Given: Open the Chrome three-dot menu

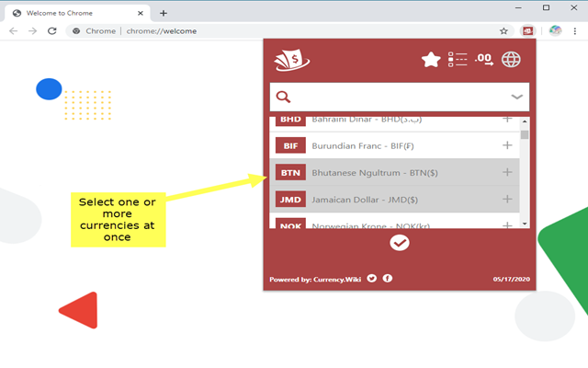Looking at the screenshot, I should [x=574, y=31].
